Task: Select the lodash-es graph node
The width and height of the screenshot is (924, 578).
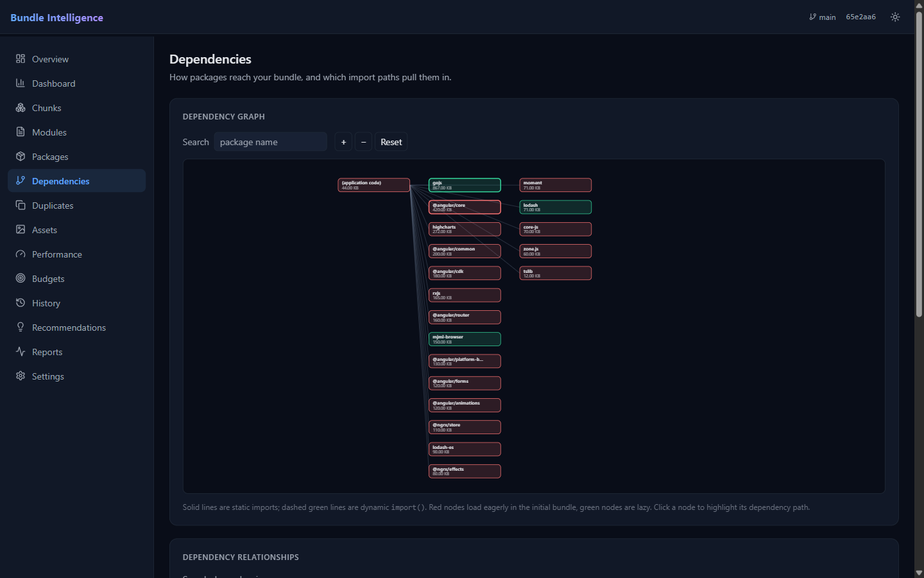Action: coord(465,450)
